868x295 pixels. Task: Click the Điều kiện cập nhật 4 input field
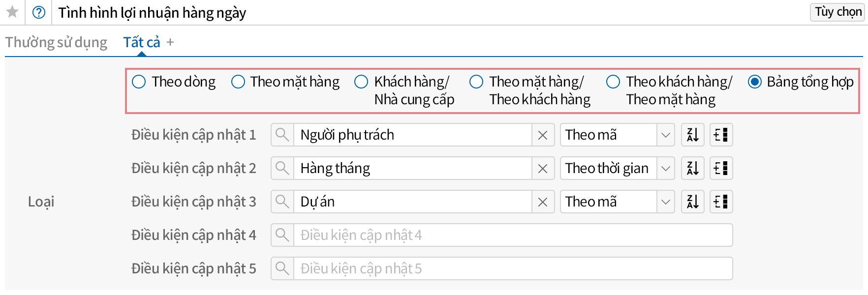point(513,235)
